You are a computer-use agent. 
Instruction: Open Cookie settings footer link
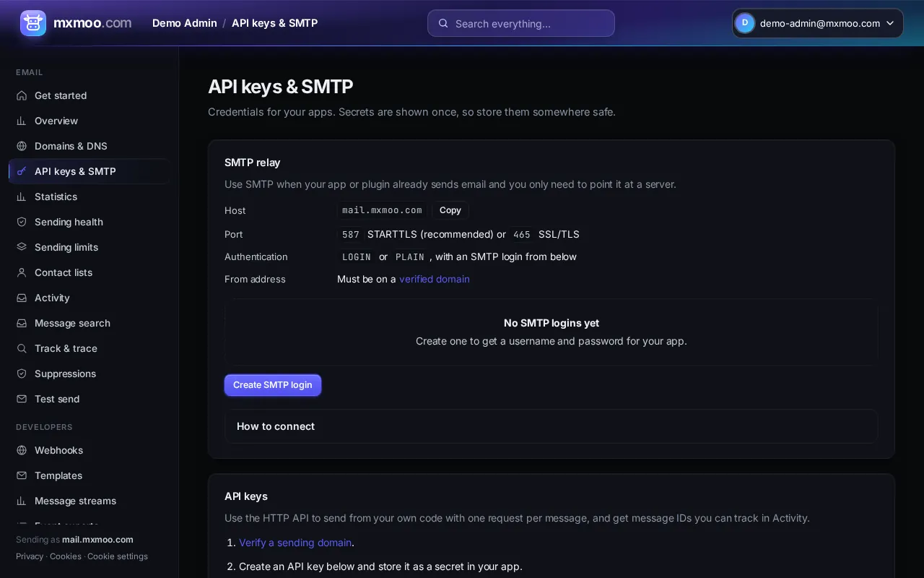point(118,556)
